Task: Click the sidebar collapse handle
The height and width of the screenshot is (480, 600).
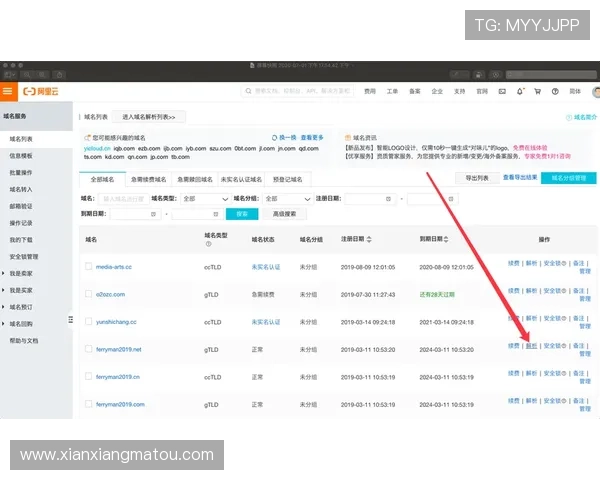Action: pos(71,320)
